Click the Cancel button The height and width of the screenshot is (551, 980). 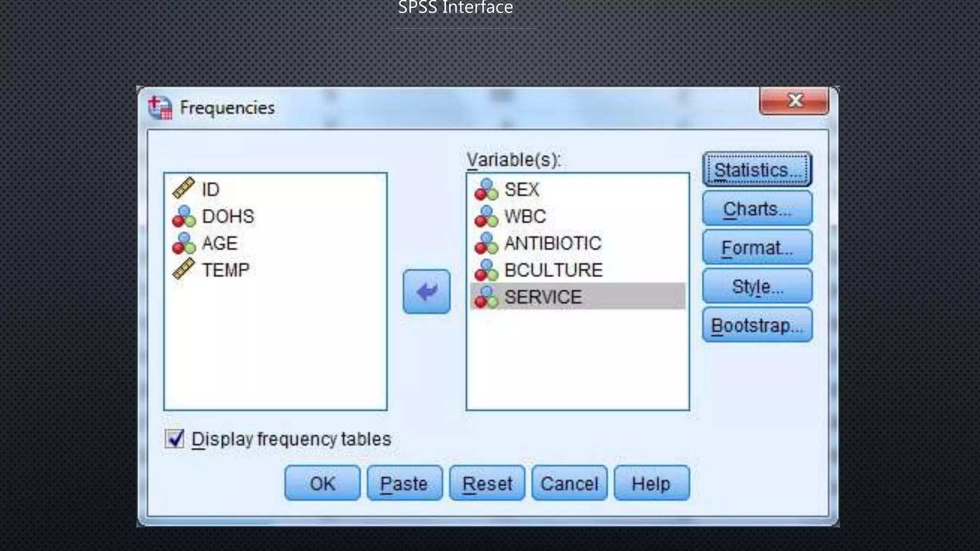point(569,483)
